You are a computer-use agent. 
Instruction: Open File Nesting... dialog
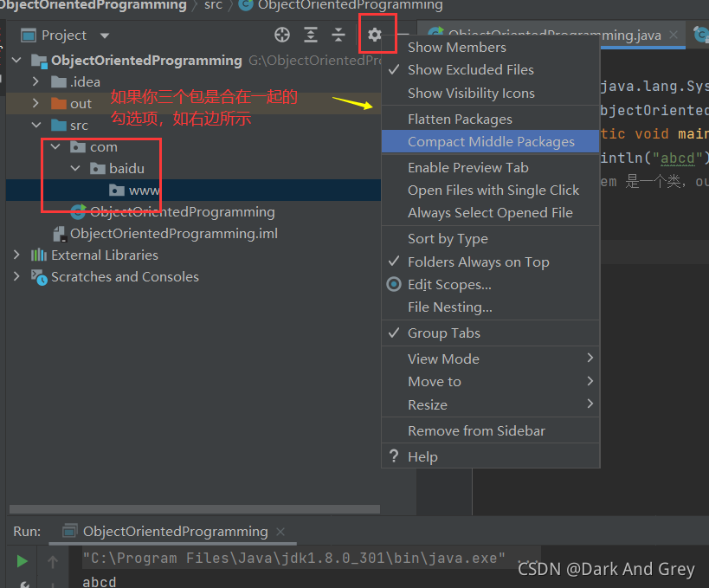pyautogui.click(x=491, y=307)
